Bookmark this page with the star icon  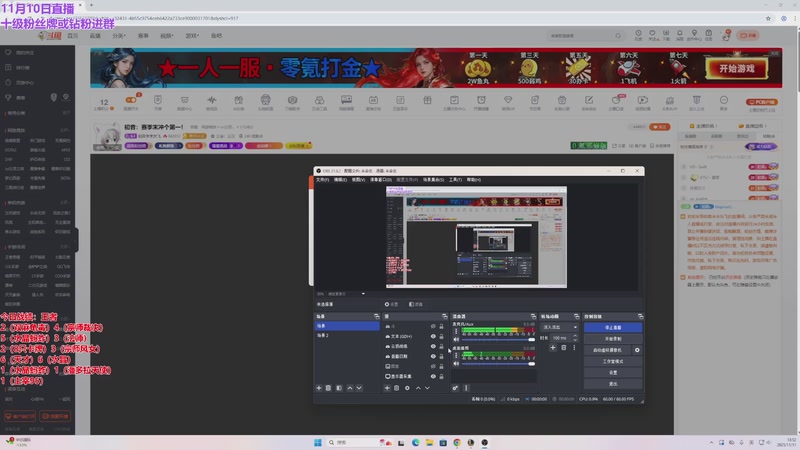(768, 18)
